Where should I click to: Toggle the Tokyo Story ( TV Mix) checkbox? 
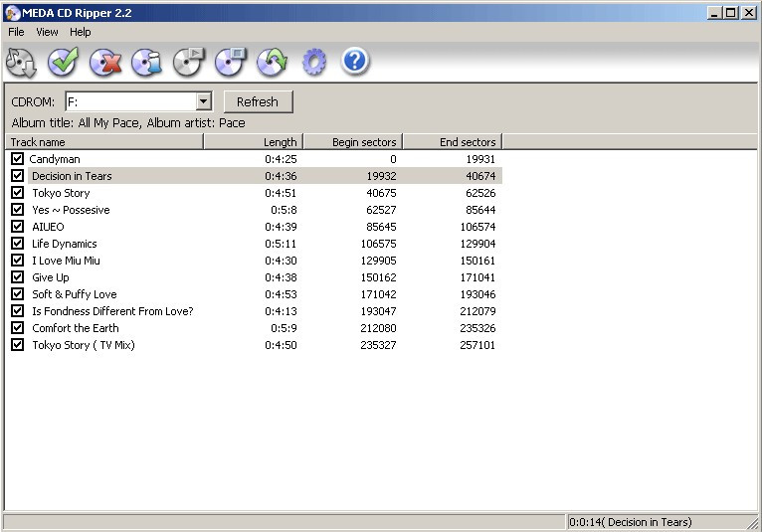18,344
